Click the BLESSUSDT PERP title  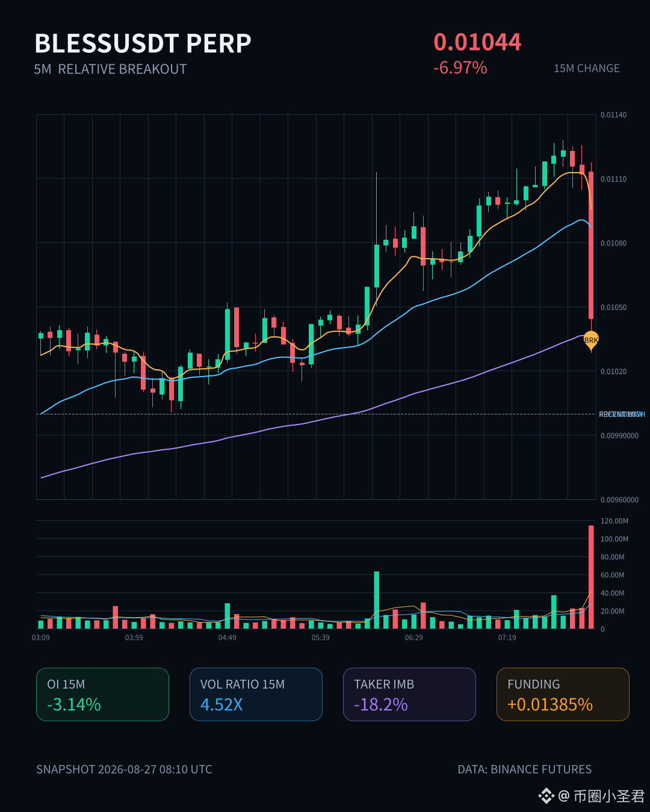(x=143, y=43)
